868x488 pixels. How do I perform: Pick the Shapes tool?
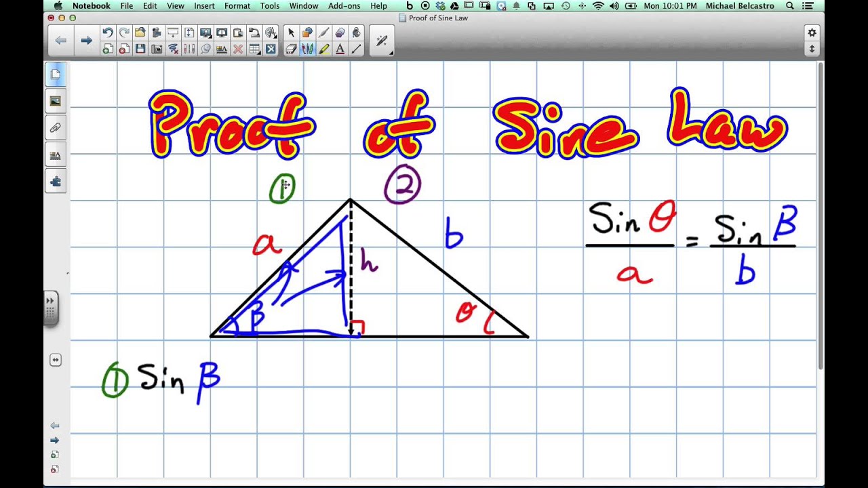tap(307, 33)
